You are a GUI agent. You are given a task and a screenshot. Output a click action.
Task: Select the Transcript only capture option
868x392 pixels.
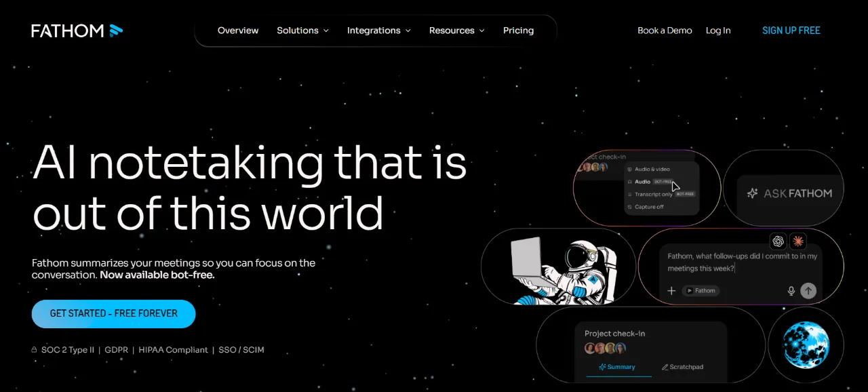pyautogui.click(x=661, y=194)
